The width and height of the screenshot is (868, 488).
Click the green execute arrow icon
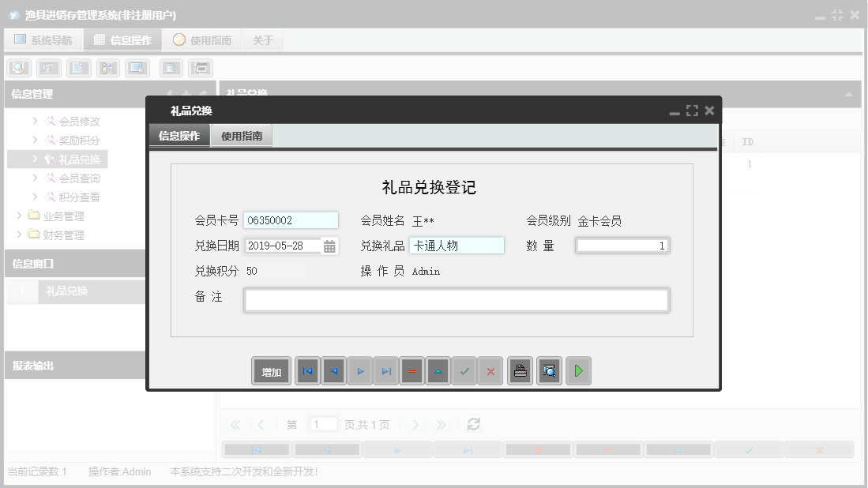tap(578, 370)
